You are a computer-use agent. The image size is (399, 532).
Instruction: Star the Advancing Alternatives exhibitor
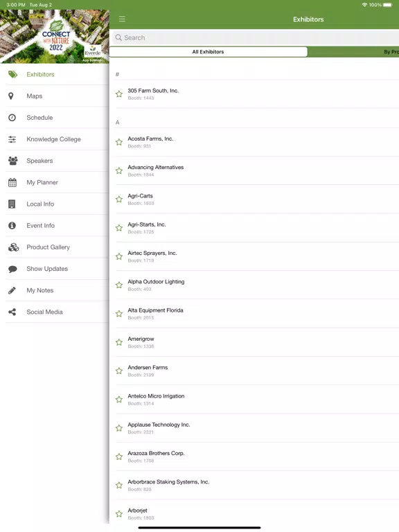pyautogui.click(x=119, y=170)
